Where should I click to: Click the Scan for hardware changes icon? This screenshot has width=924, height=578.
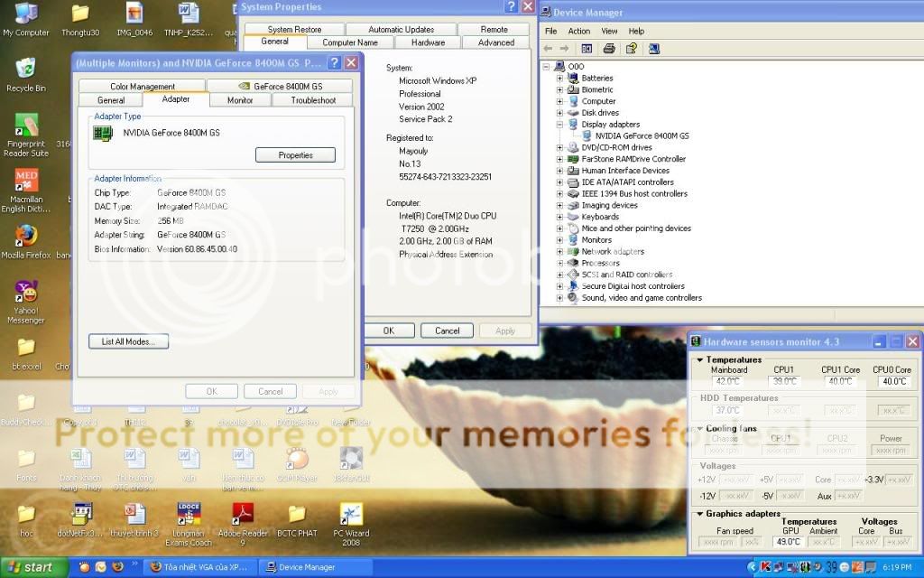click(x=654, y=49)
